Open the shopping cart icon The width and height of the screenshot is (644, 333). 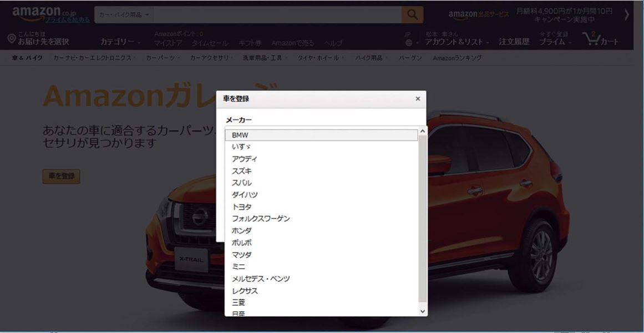[591, 39]
